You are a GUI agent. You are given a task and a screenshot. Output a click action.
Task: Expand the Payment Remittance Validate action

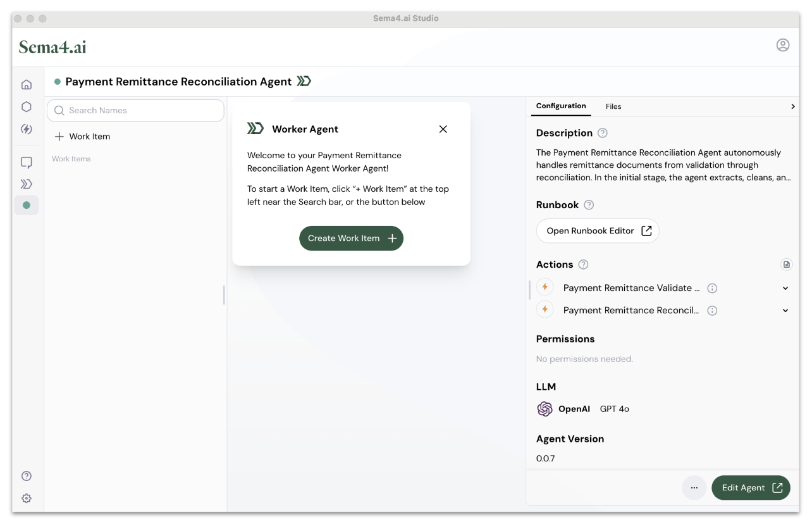pyautogui.click(x=785, y=288)
